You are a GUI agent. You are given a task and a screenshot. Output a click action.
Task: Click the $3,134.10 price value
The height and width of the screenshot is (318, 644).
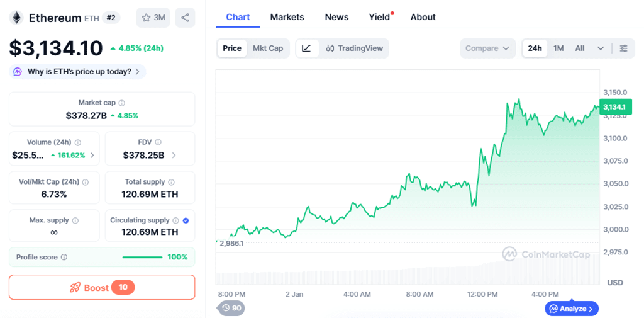[56, 48]
